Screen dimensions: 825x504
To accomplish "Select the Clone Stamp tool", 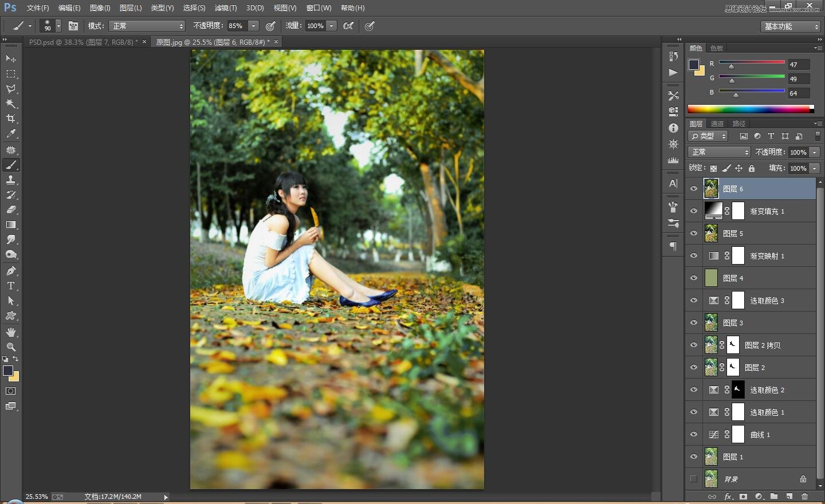I will pos(11,180).
